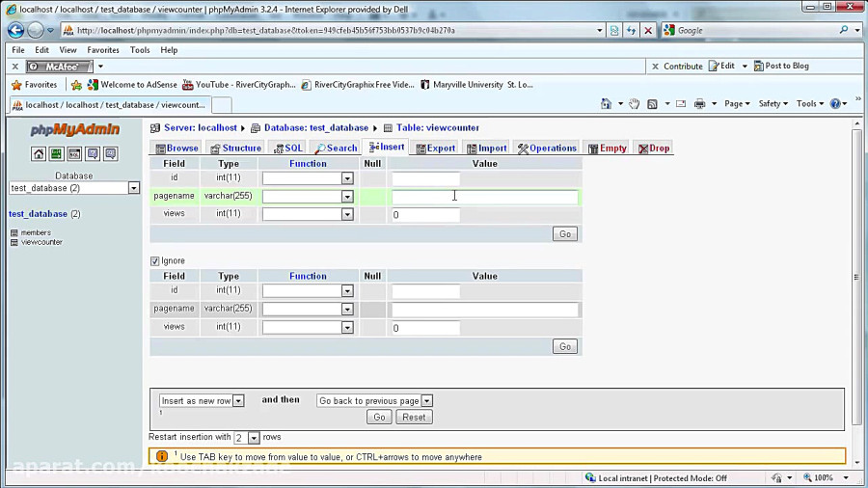Click the Compatibility View icon by address bar
Image resolution: width=868 pixels, height=488 pixels.
pos(614,31)
